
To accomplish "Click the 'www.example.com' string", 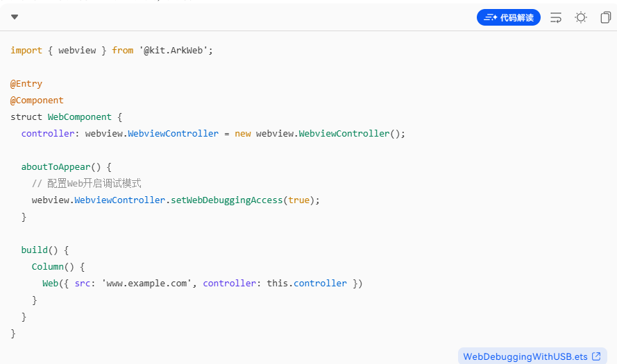I will point(146,284).
